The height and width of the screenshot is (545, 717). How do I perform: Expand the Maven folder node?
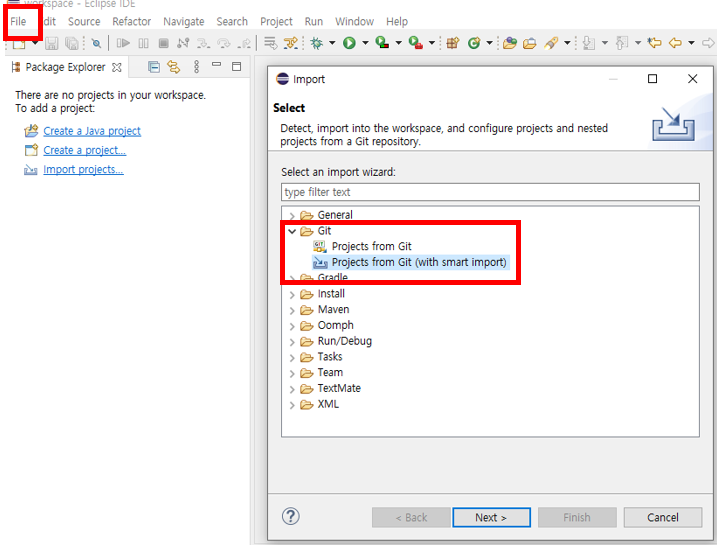click(x=292, y=310)
